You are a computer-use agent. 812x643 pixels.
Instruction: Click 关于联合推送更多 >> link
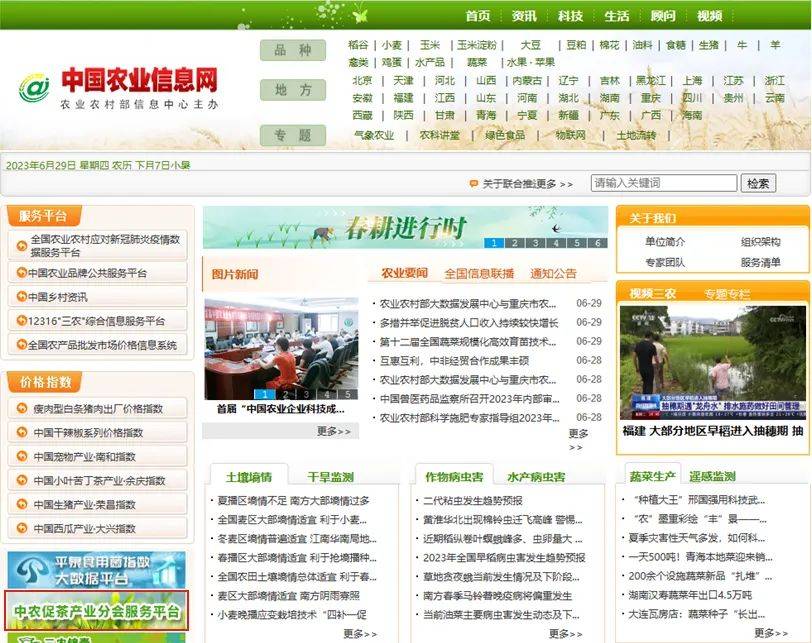tap(528, 184)
